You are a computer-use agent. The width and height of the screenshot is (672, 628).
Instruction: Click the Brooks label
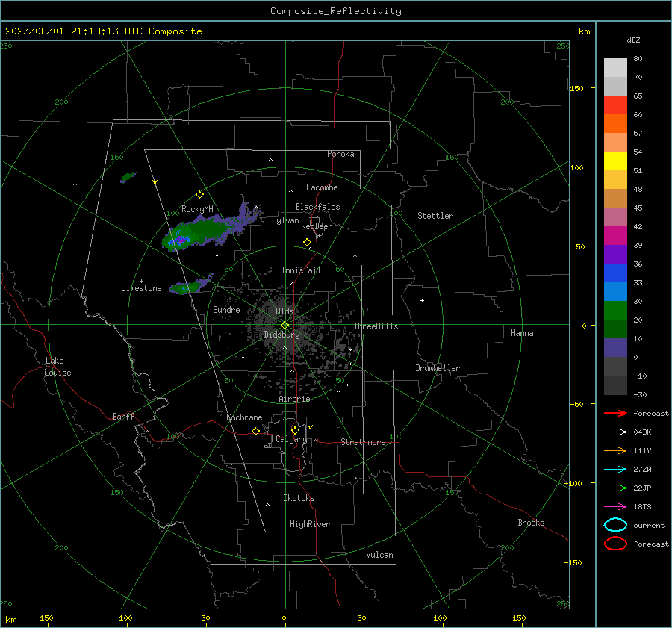click(531, 523)
